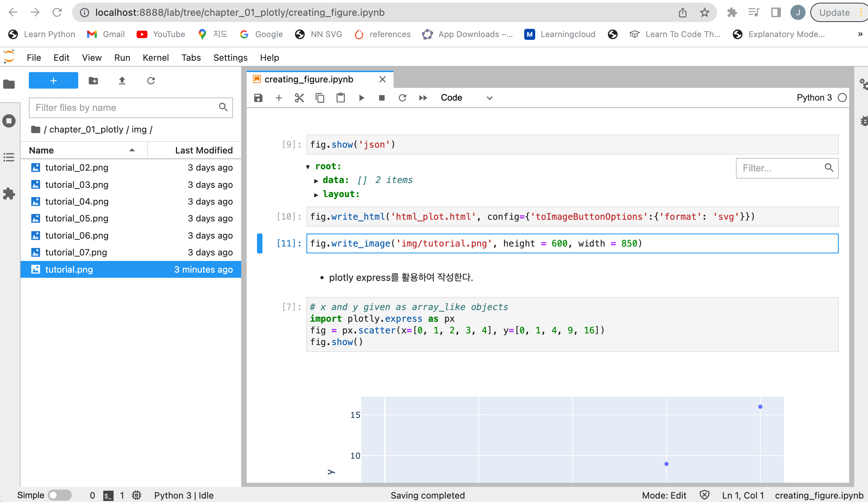Paste cell from clipboard
This screenshot has width=868, height=502.
coord(340,98)
